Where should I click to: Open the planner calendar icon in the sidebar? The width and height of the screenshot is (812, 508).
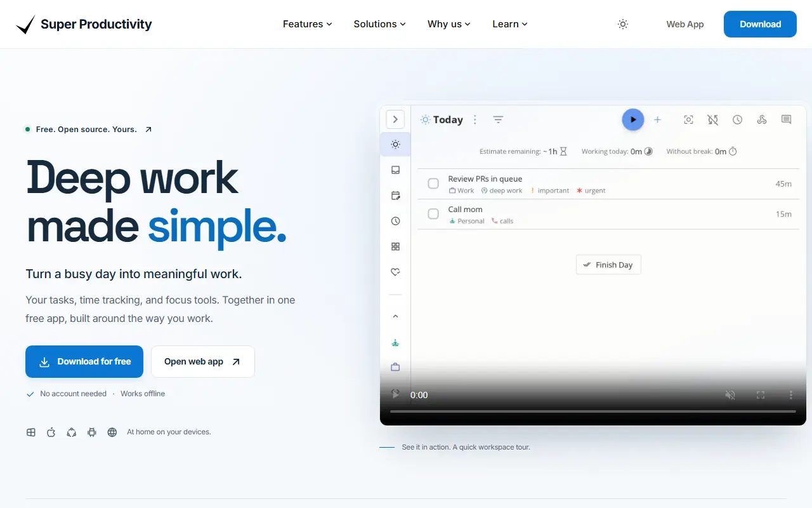[x=395, y=196]
